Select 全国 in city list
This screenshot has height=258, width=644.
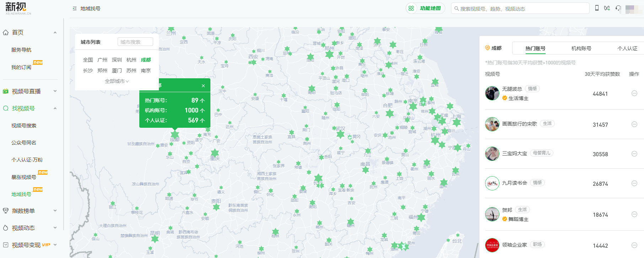pos(88,60)
